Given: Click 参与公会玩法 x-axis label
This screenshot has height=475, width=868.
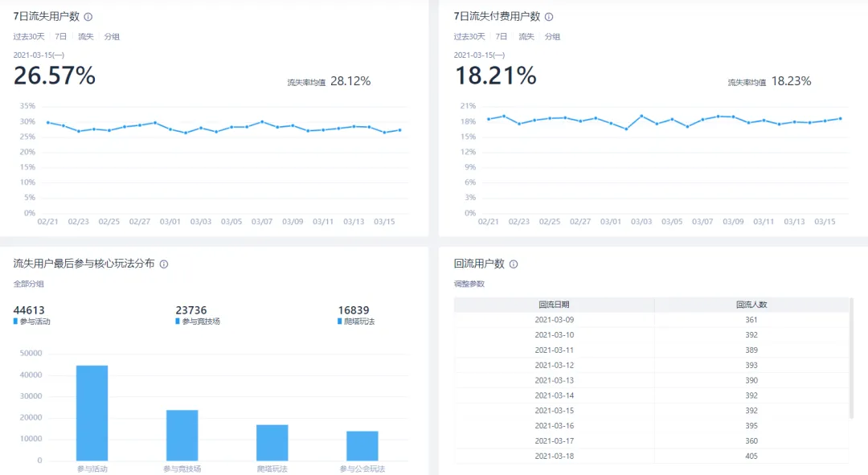Looking at the screenshot, I should [x=362, y=469].
